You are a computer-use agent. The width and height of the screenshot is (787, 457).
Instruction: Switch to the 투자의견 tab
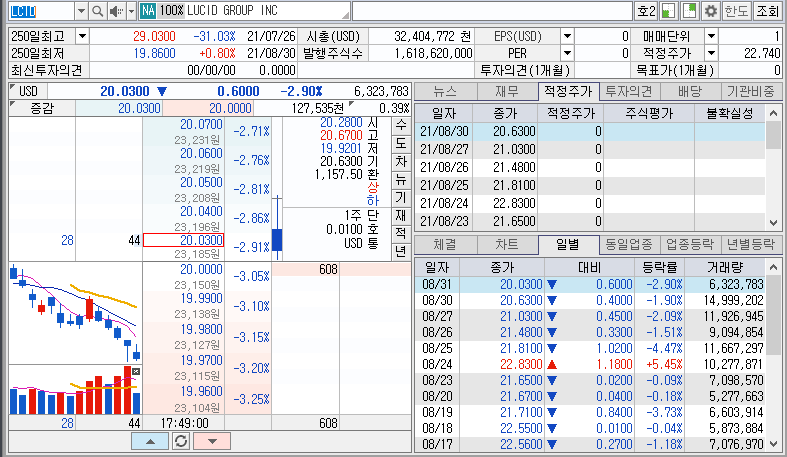[x=629, y=91]
